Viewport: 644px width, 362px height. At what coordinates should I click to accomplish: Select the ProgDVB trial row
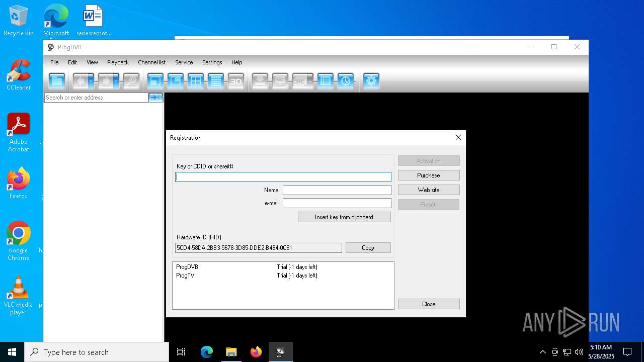click(283, 267)
